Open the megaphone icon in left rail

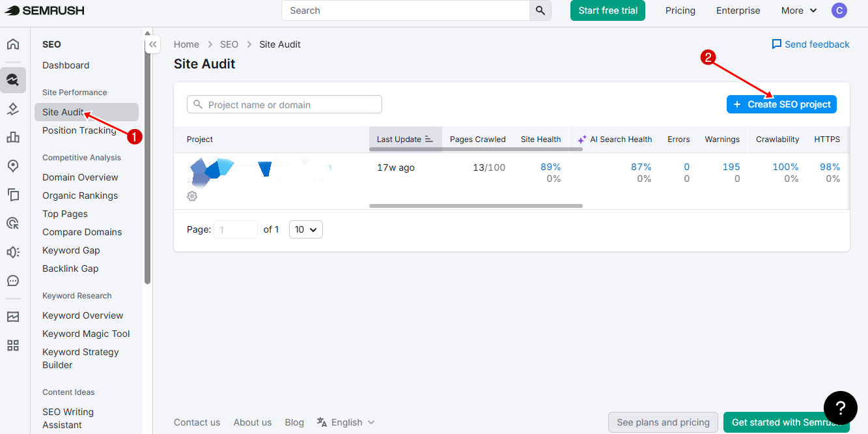pyautogui.click(x=13, y=252)
